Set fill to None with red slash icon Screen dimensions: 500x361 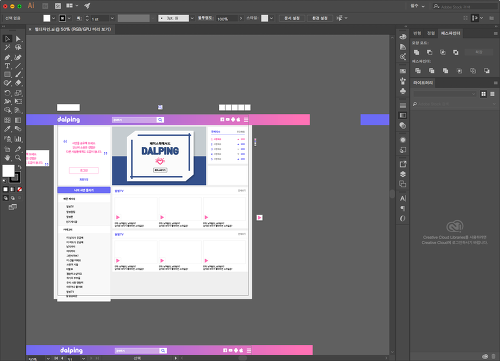pos(20,189)
